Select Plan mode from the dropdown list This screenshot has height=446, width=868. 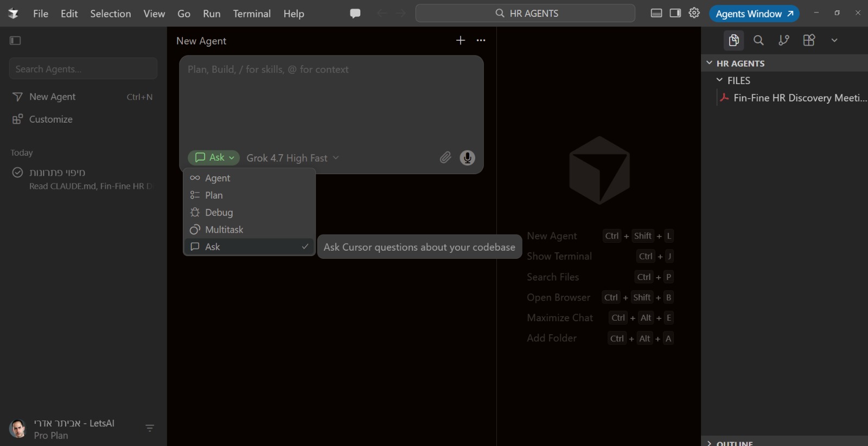click(250, 195)
